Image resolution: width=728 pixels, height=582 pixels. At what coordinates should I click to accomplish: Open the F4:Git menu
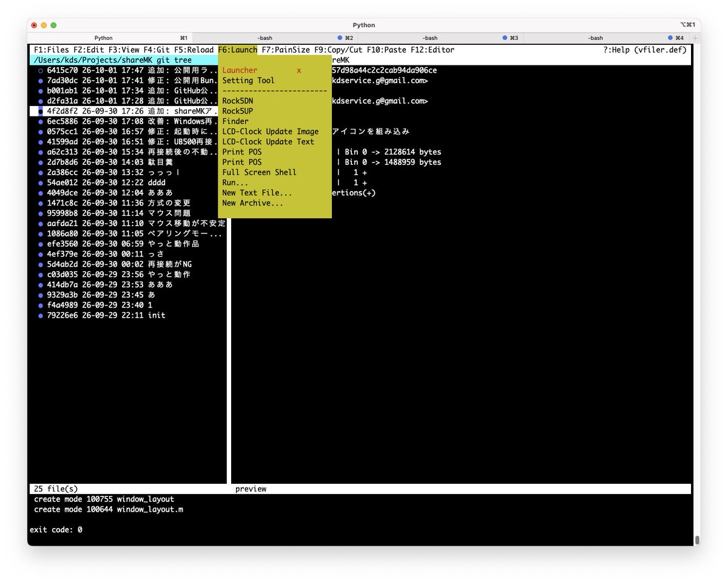[157, 50]
